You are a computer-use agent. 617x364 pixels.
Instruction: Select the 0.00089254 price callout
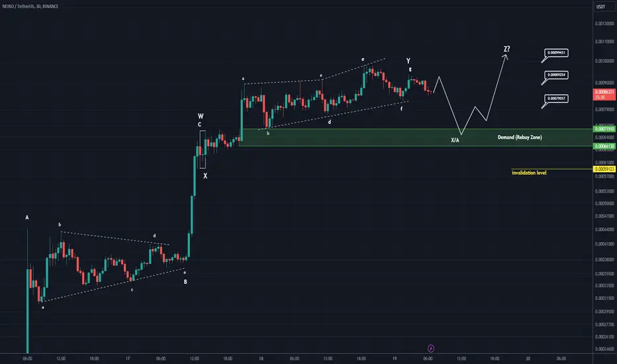click(556, 75)
